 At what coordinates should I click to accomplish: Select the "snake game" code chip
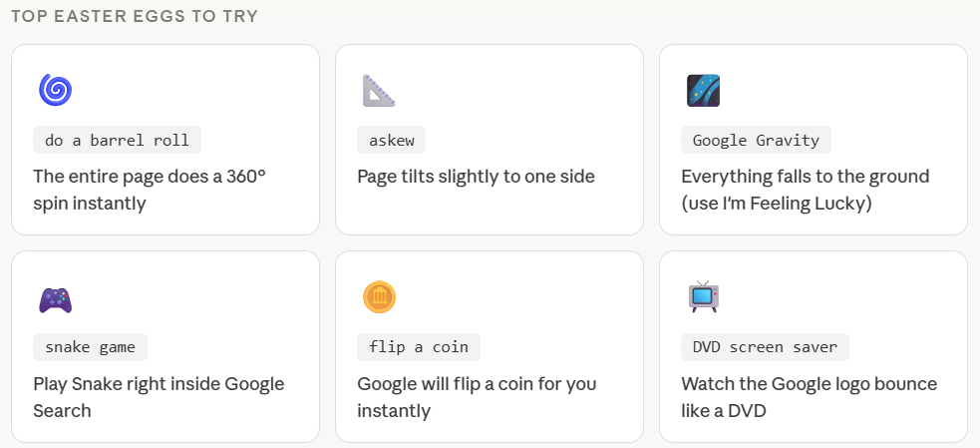(x=90, y=347)
